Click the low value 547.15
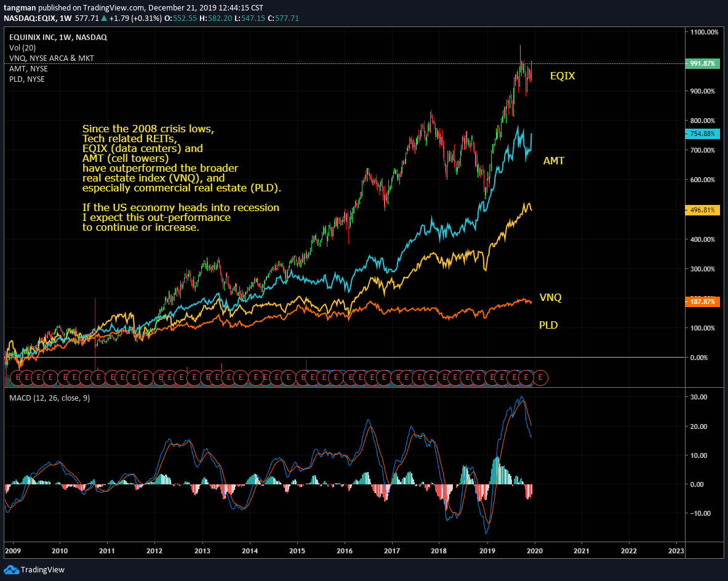The image size is (728, 581). point(253,18)
